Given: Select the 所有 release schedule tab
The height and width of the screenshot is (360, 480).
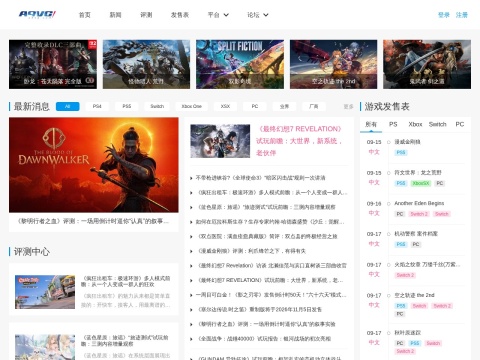Looking at the screenshot, I should point(371,124).
